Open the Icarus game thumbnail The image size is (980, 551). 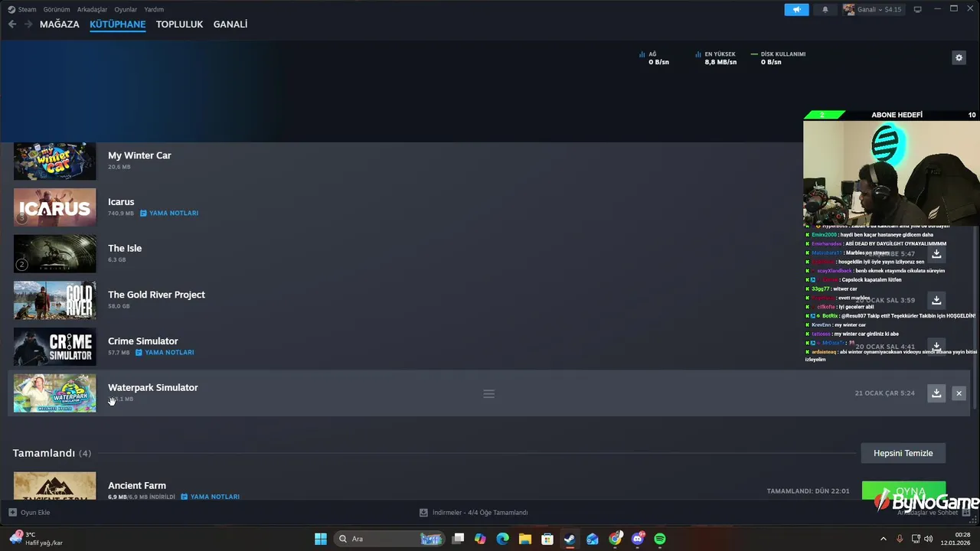55,207
